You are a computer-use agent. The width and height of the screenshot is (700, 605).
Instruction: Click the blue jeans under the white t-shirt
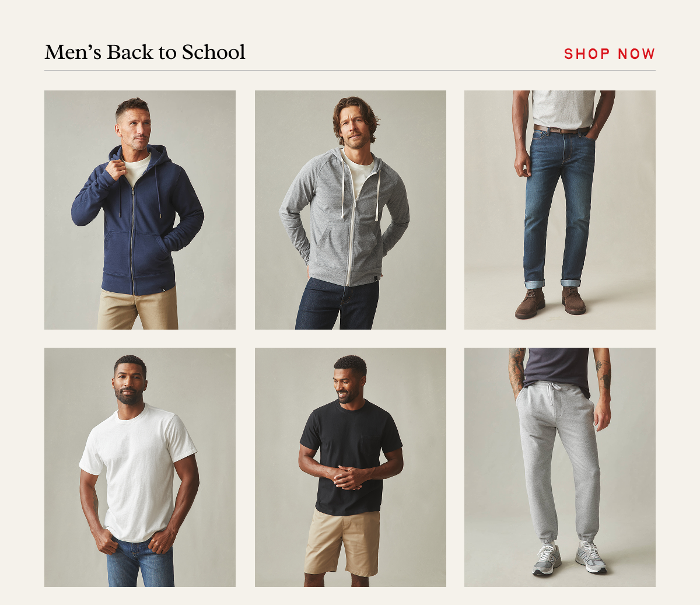[141, 562]
